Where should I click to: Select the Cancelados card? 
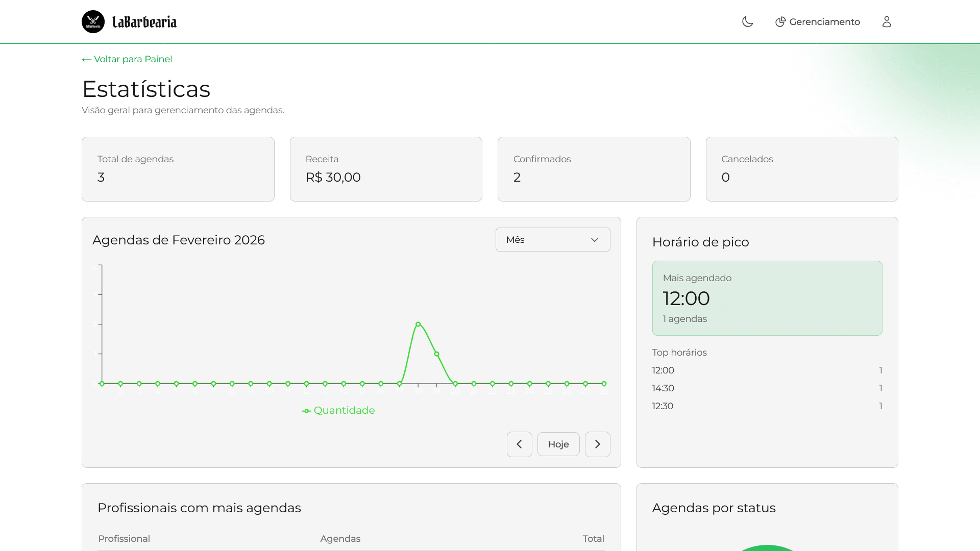(802, 169)
